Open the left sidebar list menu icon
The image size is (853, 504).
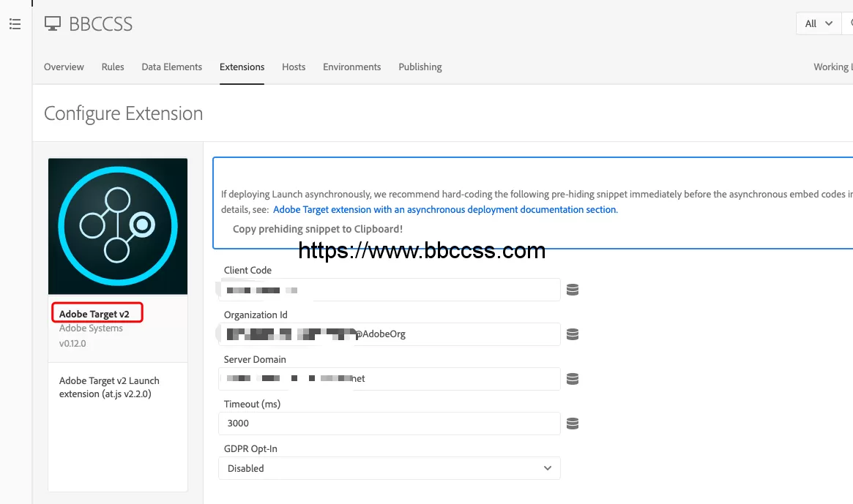[15, 24]
